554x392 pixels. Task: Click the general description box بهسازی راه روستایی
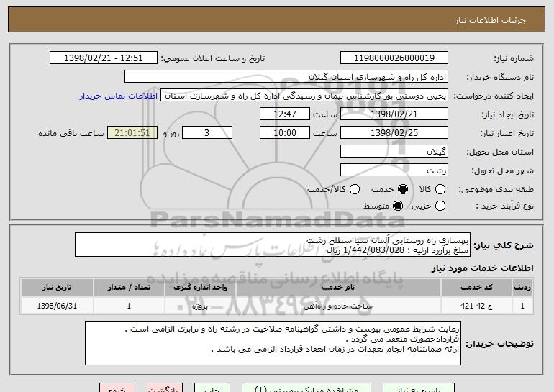click(x=273, y=245)
